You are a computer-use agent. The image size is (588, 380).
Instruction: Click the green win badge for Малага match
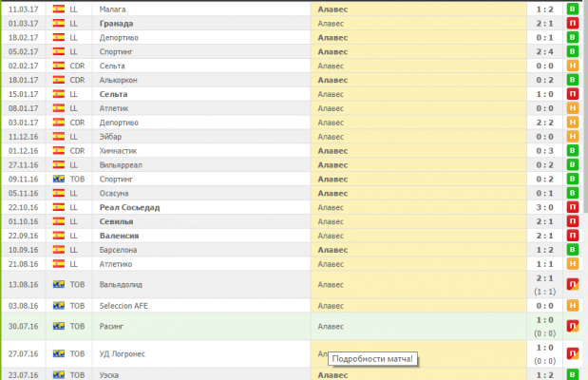click(x=573, y=9)
